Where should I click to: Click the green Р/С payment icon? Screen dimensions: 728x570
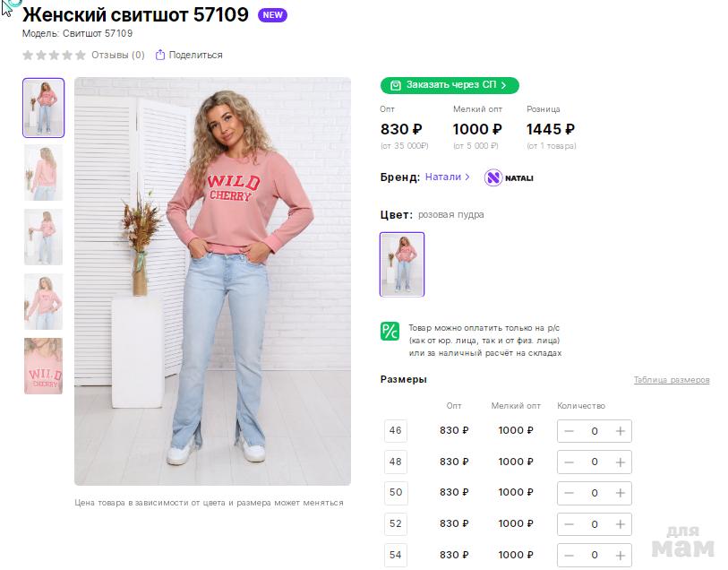(x=390, y=331)
